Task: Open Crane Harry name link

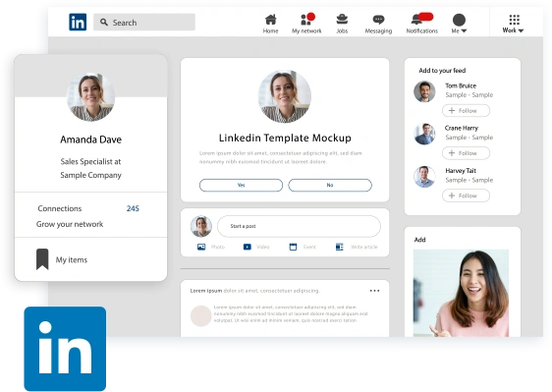Action: (462, 128)
